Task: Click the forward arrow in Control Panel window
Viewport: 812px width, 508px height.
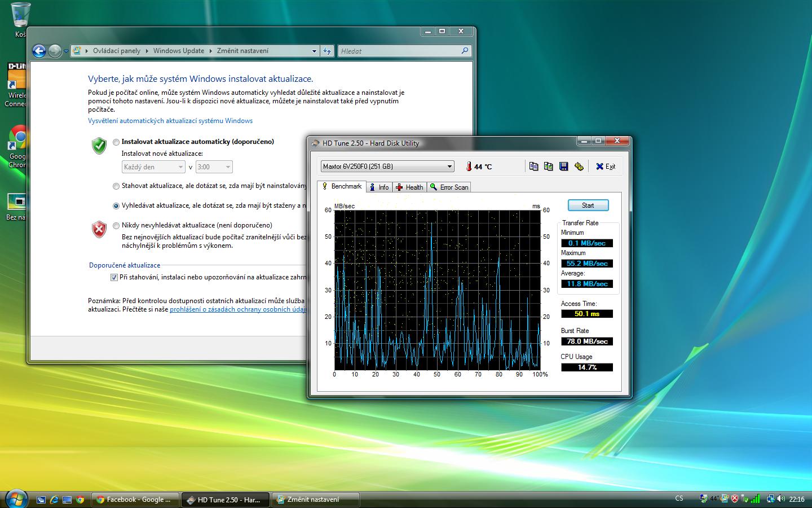Action: [x=55, y=51]
